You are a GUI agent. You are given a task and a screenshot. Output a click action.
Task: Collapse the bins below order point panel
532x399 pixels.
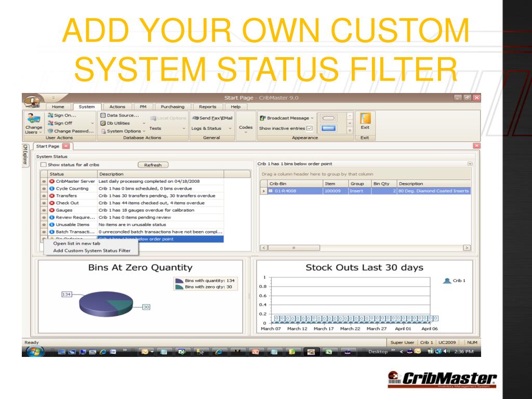click(x=470, y=164)
